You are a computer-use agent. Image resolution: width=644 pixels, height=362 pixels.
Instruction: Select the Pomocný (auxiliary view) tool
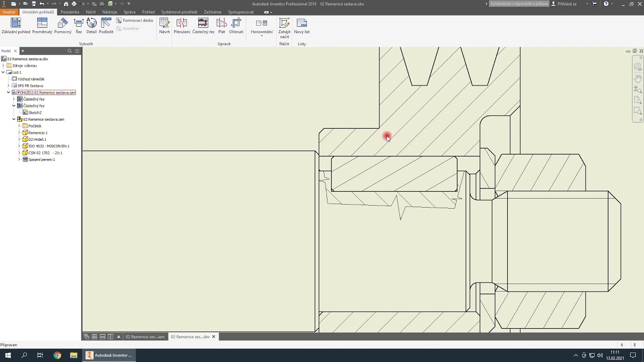click(63, 26)
